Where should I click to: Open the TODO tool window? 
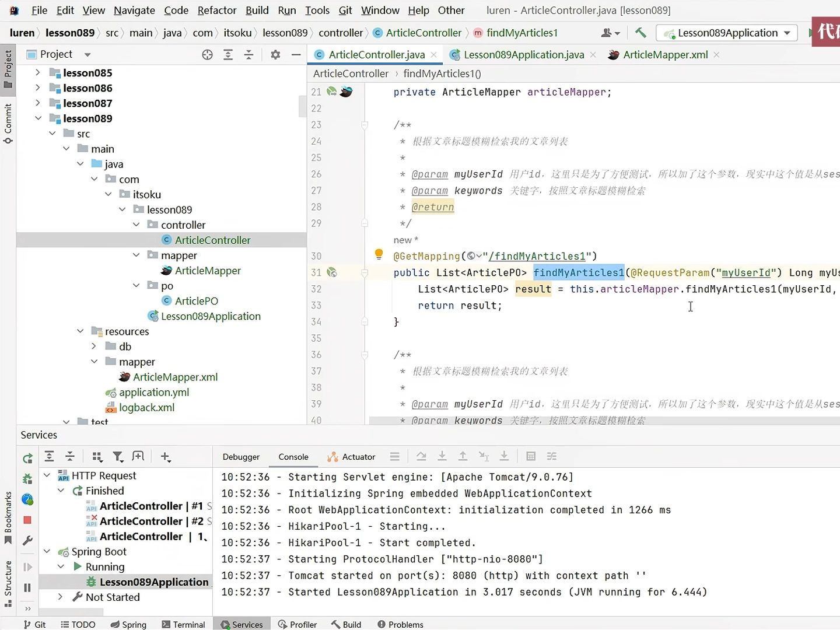click(x=78, y=624)
